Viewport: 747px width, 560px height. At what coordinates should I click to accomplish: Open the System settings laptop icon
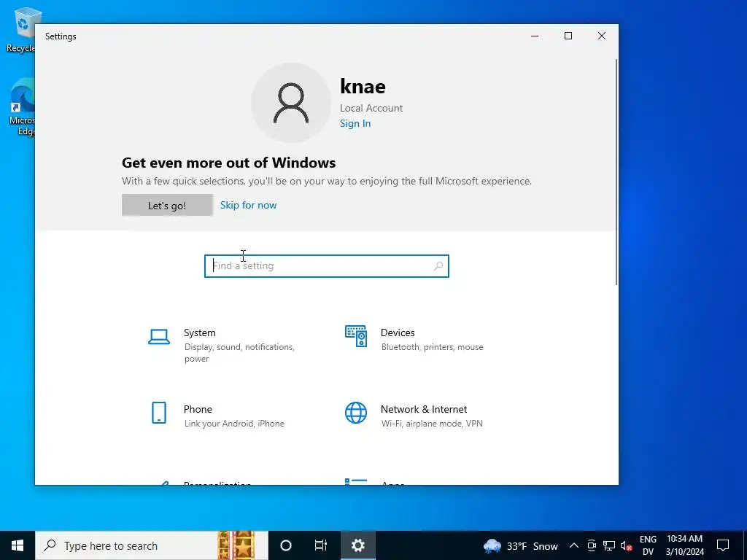click(158, 337)
